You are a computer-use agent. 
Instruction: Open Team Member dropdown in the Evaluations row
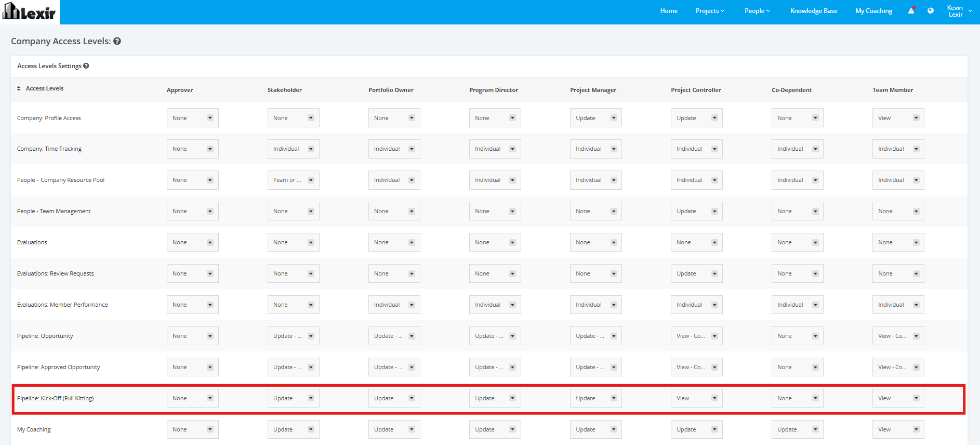(898, 242)
